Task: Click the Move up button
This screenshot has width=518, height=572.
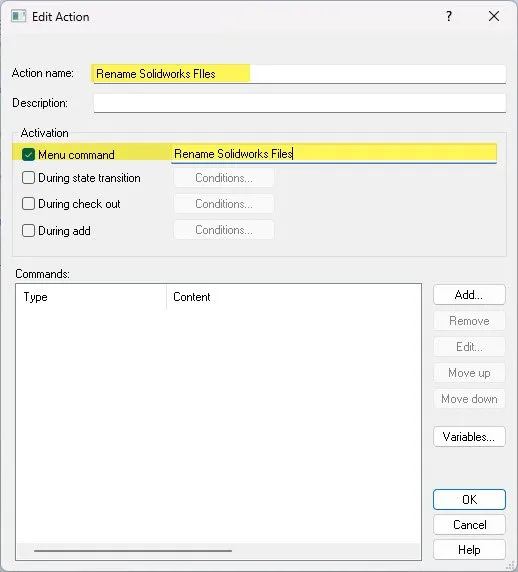Action: 469,373
